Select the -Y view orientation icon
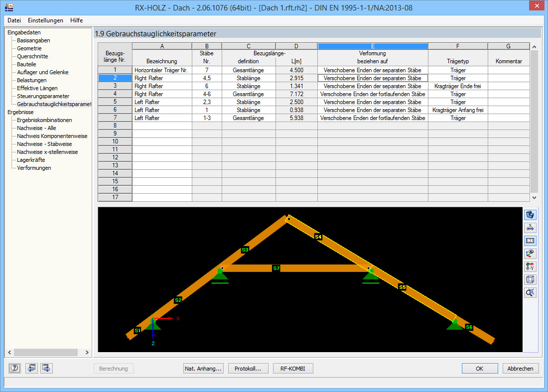Screen dimensions: 548x392 [x=530, y=266]
